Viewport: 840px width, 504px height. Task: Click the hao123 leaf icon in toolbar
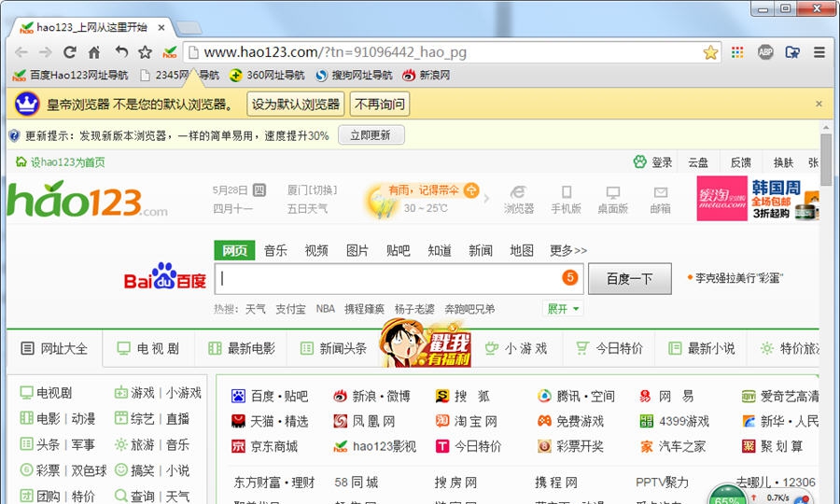[x=170, y=52]
